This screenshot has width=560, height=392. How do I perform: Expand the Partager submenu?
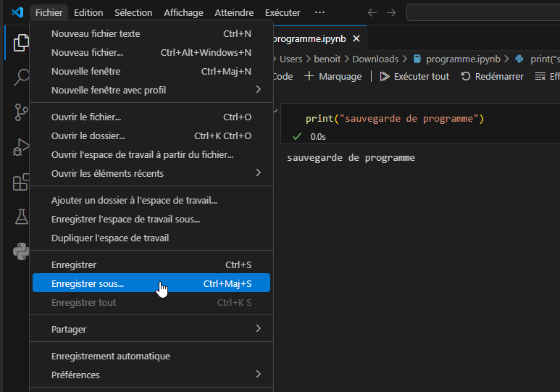(x=151, y=329)
